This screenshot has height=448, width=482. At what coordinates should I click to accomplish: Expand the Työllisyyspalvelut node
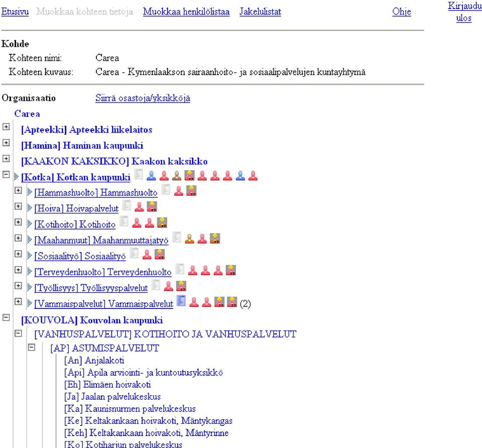pos(19,286)
